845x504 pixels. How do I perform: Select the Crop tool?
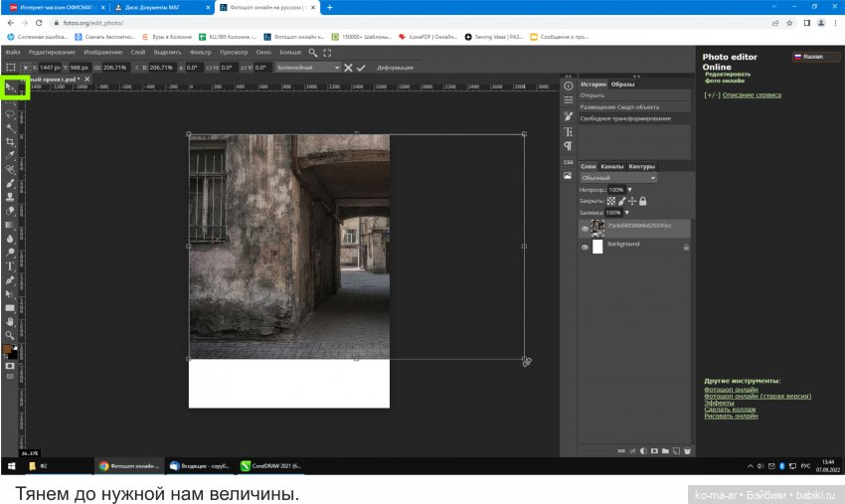[x=11, y=142]
